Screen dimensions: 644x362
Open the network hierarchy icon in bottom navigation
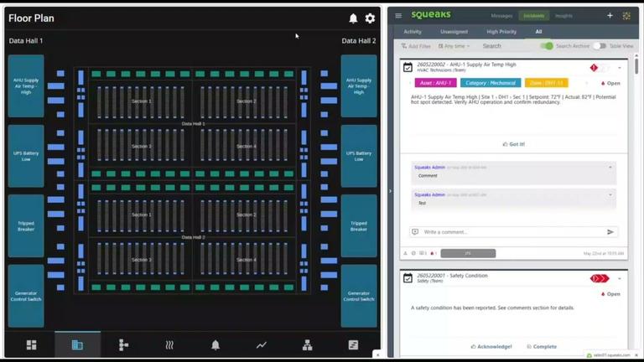point(307,344)
